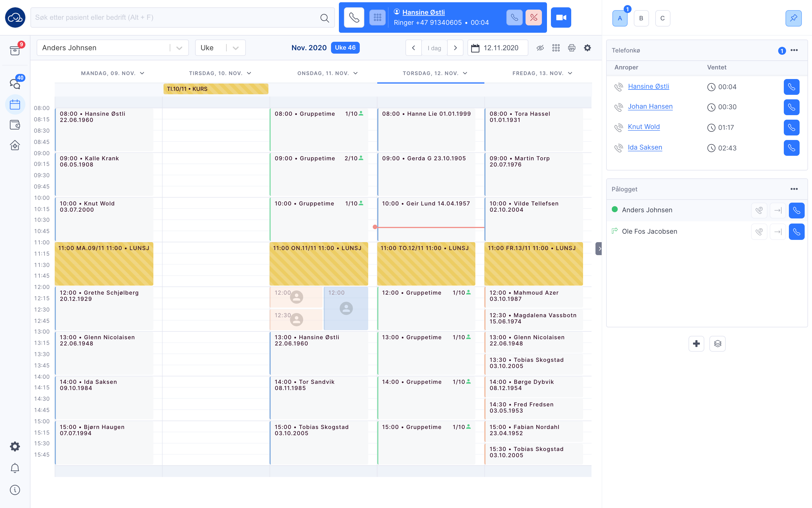Viewport: 812px width, 508px height.
Task: Pick up Hansine Østli call in queue
Action: 791,87
